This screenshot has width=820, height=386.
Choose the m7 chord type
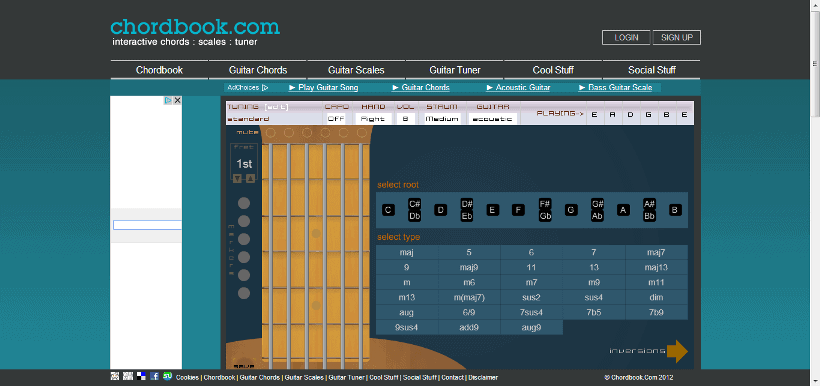click(531, 282)
